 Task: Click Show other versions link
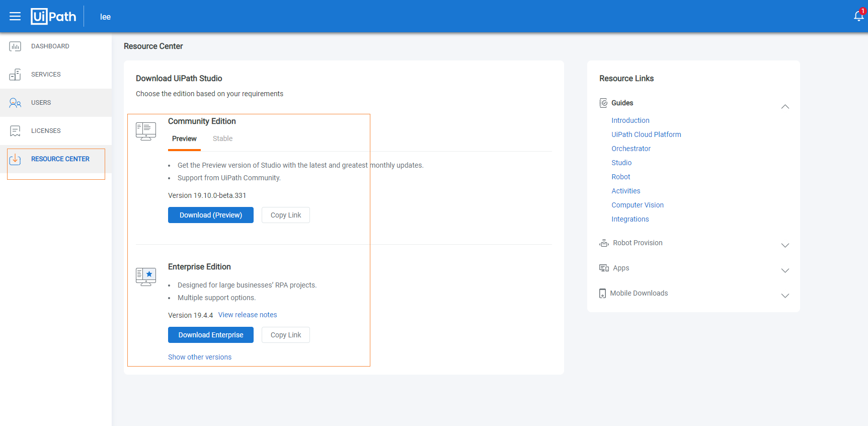click(200, 357)
